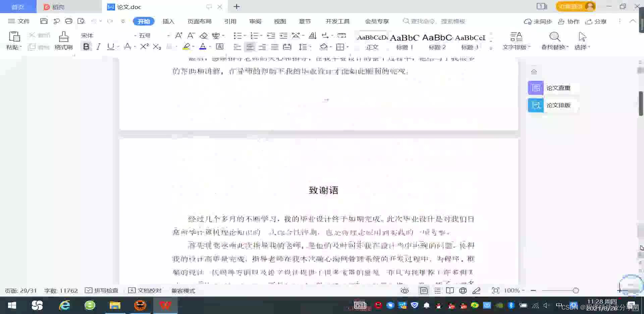
Task: Open the Windows Start menu
Action: click(x=12, y=305)
